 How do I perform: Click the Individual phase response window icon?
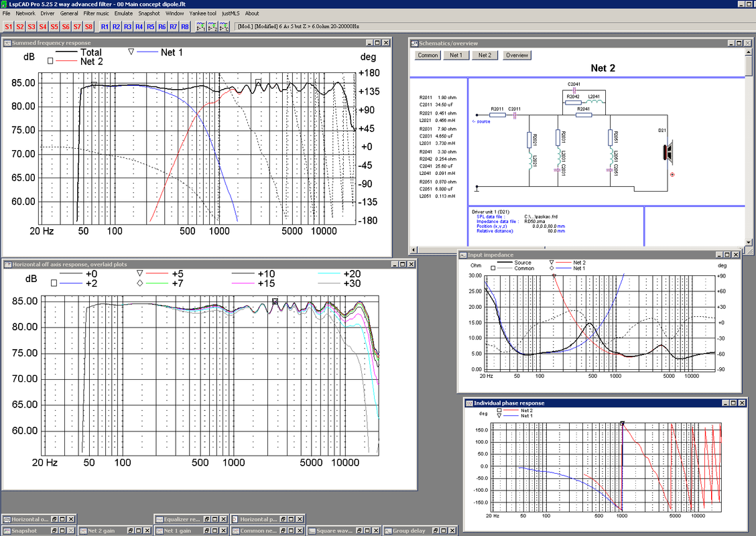[469, 403]
